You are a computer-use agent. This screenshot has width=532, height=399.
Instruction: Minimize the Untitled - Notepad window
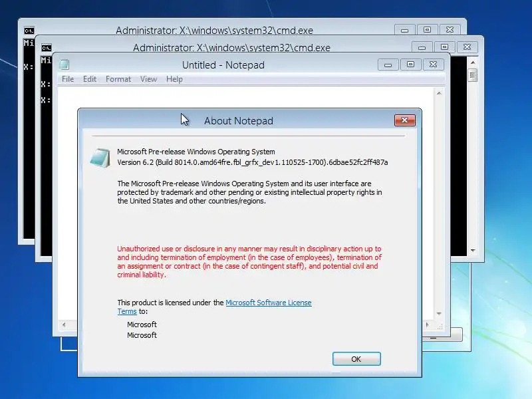[388, 65]
